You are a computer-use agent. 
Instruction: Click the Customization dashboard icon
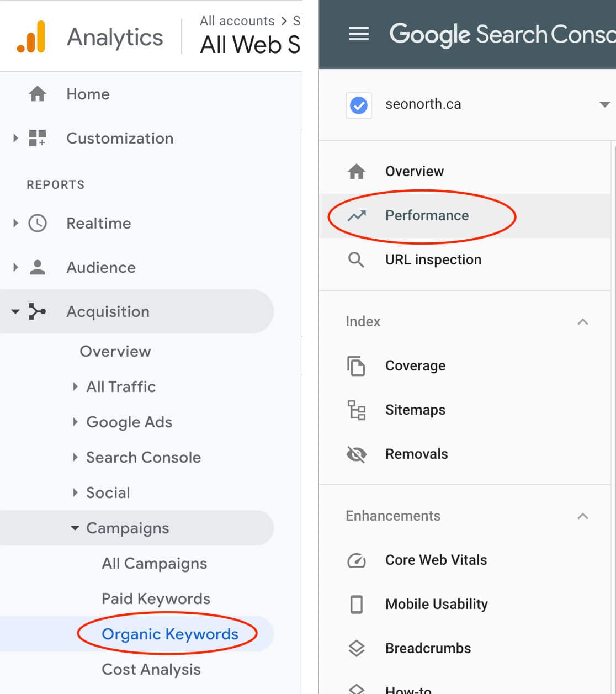(x=38, y=138)
